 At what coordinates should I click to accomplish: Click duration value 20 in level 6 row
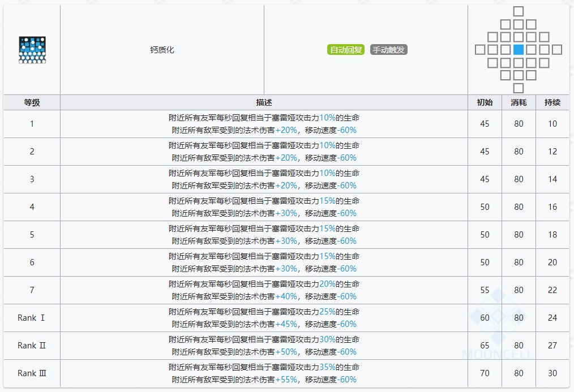click(552, 262)
